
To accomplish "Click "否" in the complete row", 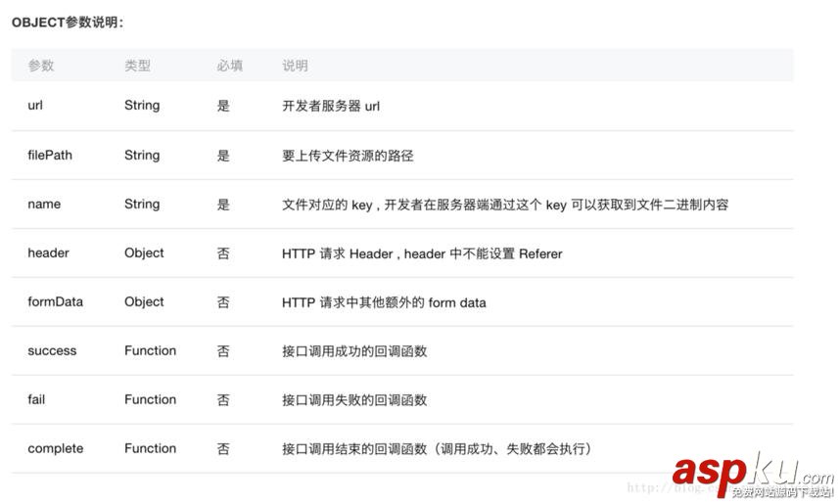I will [223, 449].
